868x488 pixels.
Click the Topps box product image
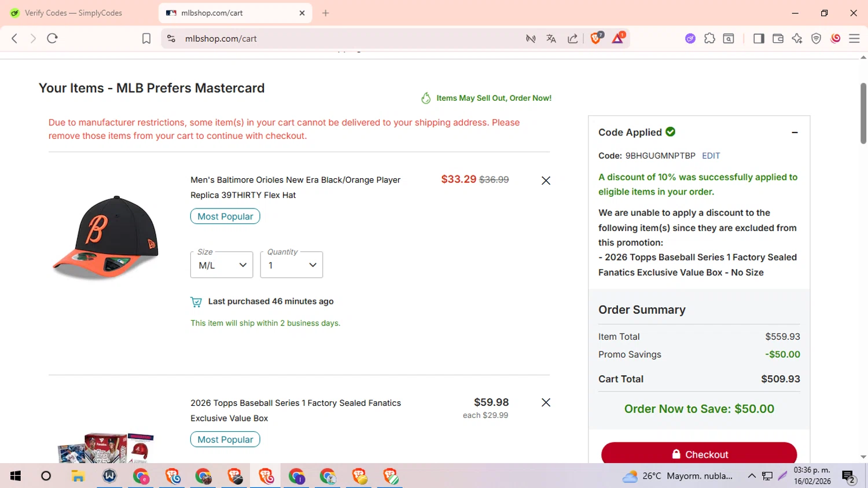pos(105,447)
